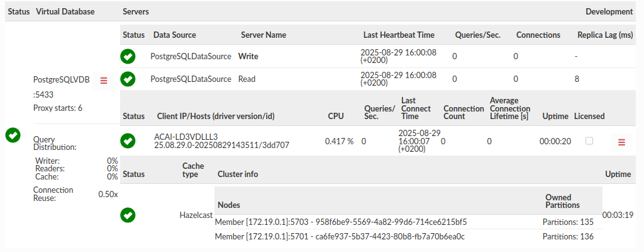Select Hazelcast member on port 5701
The image size is (644, 252).
coord(340,236)
